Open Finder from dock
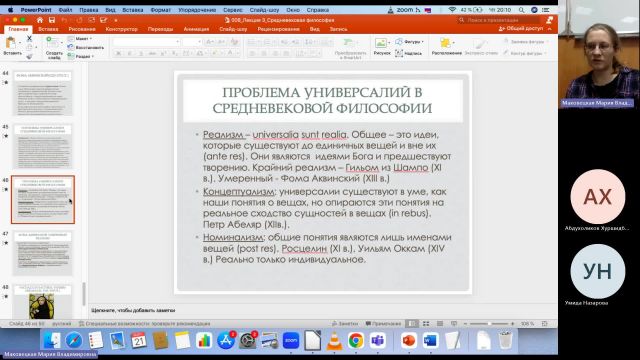Image resolution: width=640 pixels, height=360 pixels. point(52,340)
